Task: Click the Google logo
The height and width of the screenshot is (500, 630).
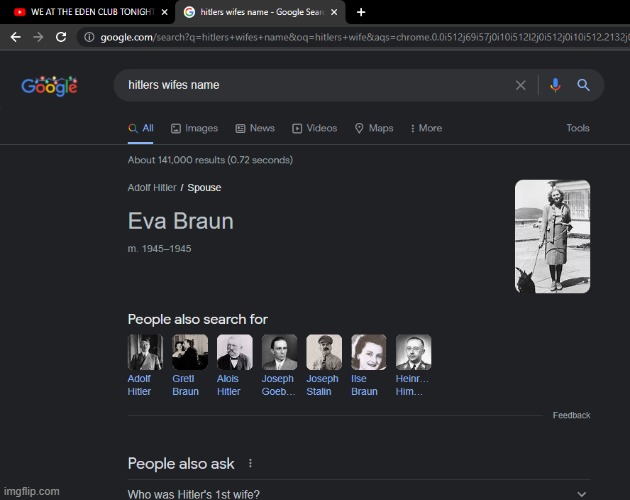Action: (x=49, y=86)
